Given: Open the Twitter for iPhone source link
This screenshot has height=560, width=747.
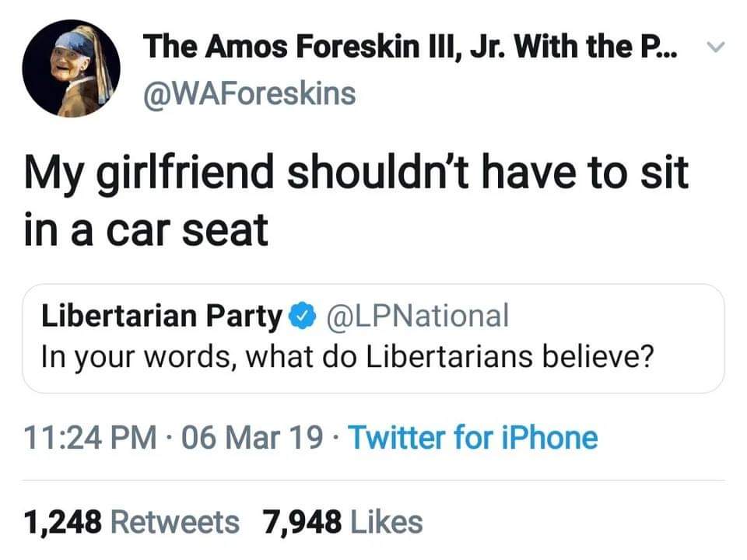Looking at the screenshot, I should coord(472,438).
